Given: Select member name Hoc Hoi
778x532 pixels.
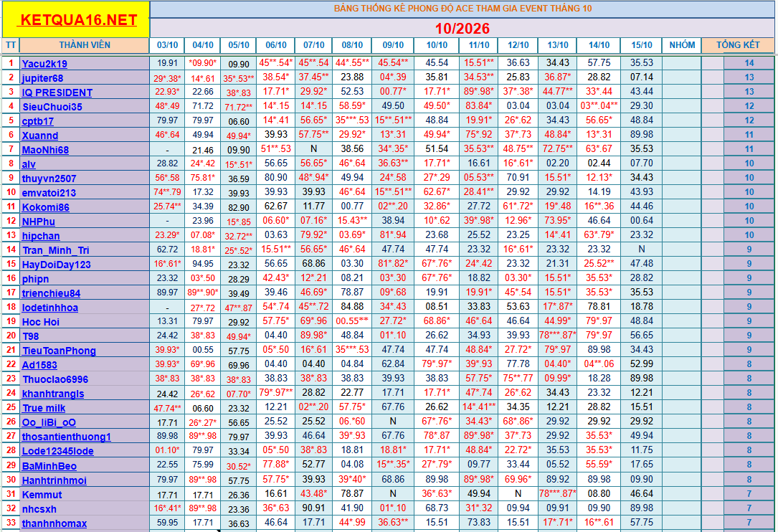Looking at the screenshot, I should 41,322.
